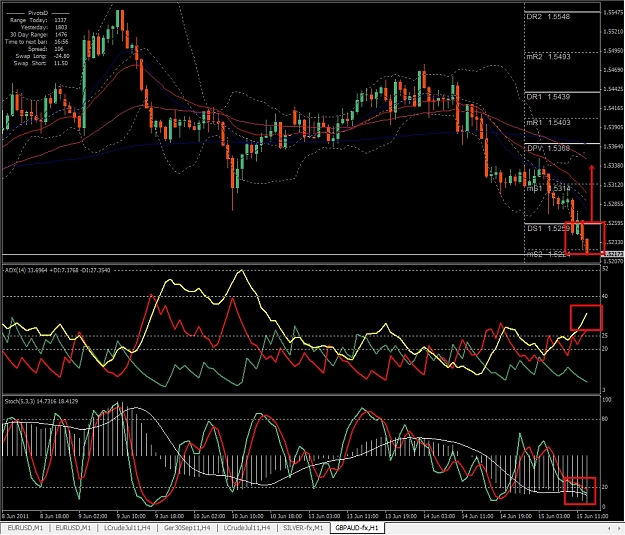Open the leftmost EURUSD,M1 chart tab
The image size is (625, 535).
click(25, 528)
